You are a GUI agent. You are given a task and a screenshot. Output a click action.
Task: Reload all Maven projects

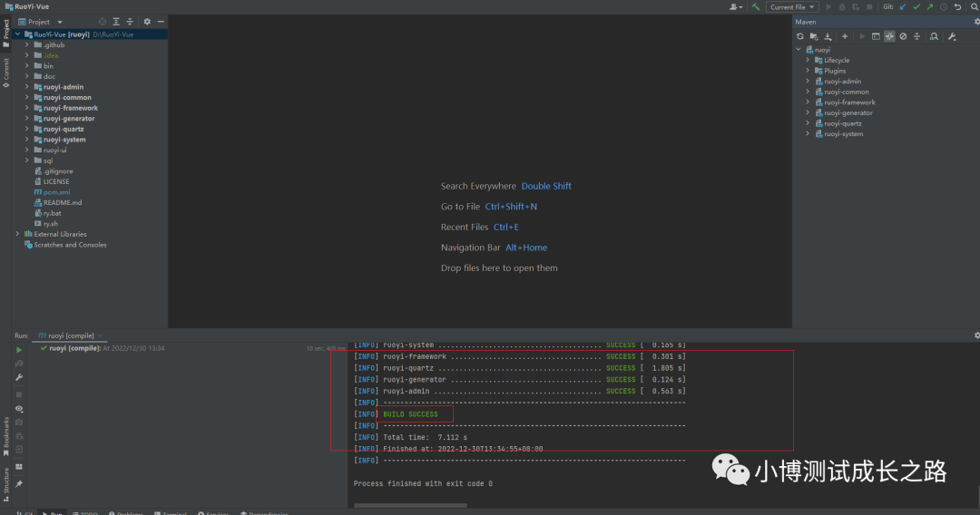coord(800,37)
